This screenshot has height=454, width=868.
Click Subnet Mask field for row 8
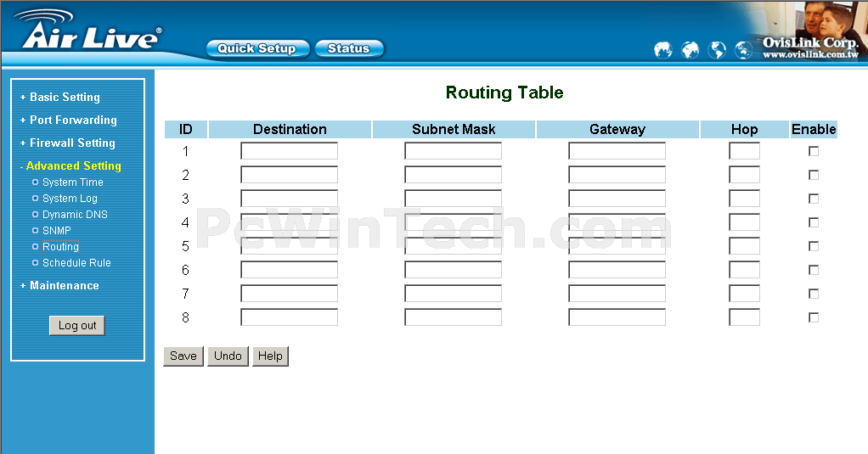[x=453, y=317]
